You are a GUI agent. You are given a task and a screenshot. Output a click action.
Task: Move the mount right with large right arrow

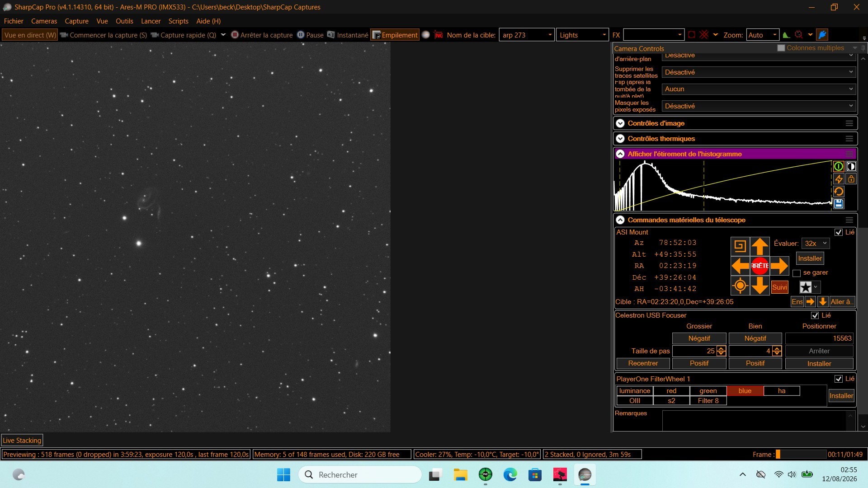[x=779, y=266]
